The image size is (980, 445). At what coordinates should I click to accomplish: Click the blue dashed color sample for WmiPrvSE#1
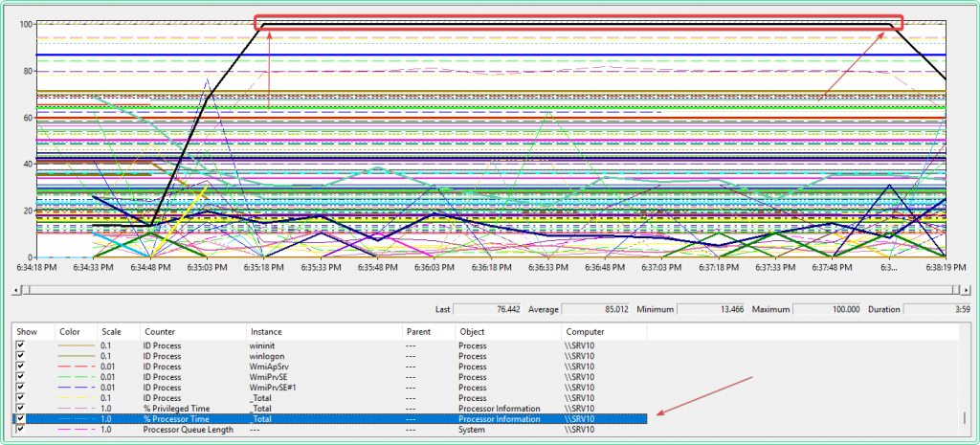tap(76, 388)
